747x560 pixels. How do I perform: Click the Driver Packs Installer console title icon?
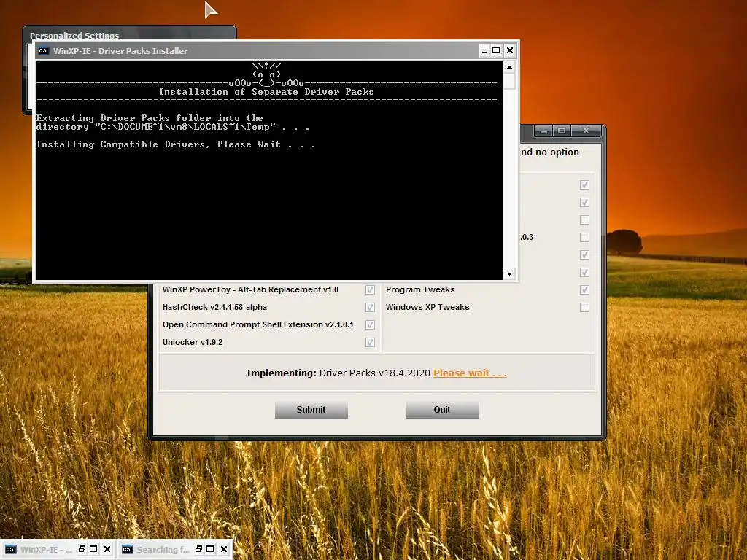[43, 50]
